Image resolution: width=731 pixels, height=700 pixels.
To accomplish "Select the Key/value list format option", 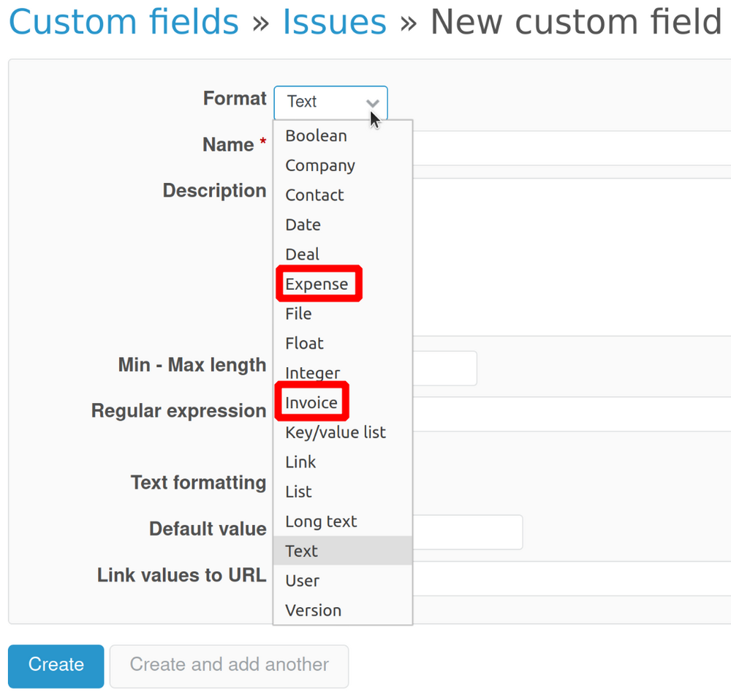I will point(335,432).
